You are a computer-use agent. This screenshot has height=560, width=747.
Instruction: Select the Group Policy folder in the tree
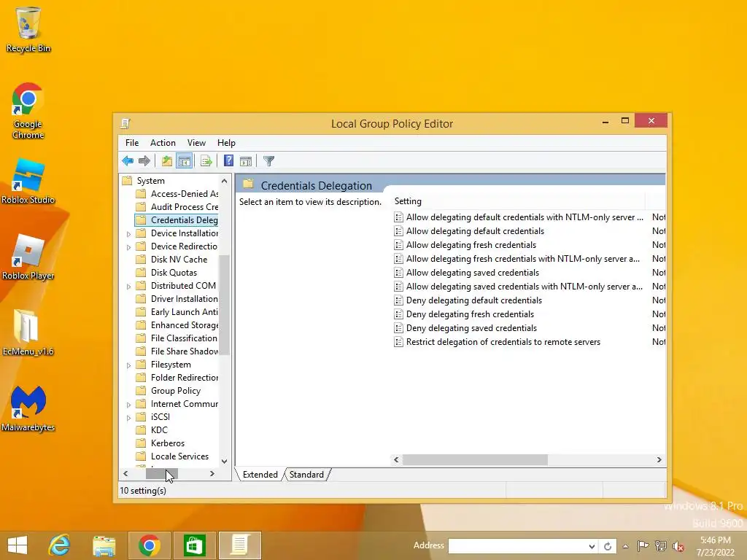pos(176,391)
